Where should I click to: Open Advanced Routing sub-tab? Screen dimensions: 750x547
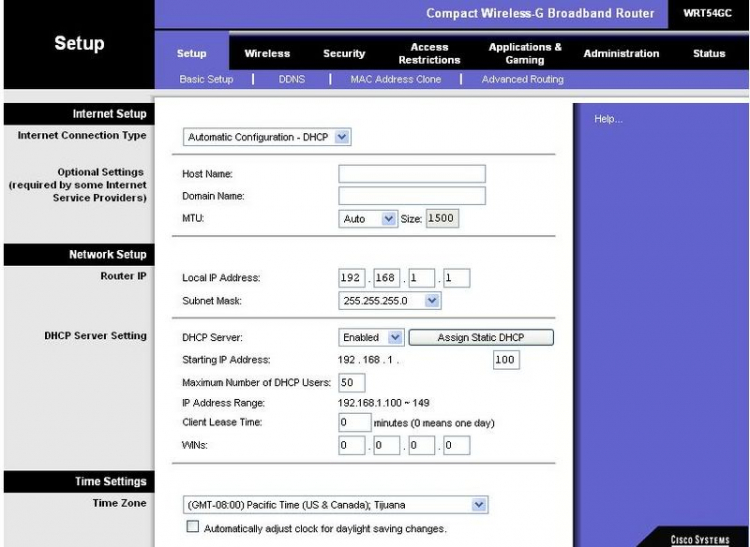point(522,79)
